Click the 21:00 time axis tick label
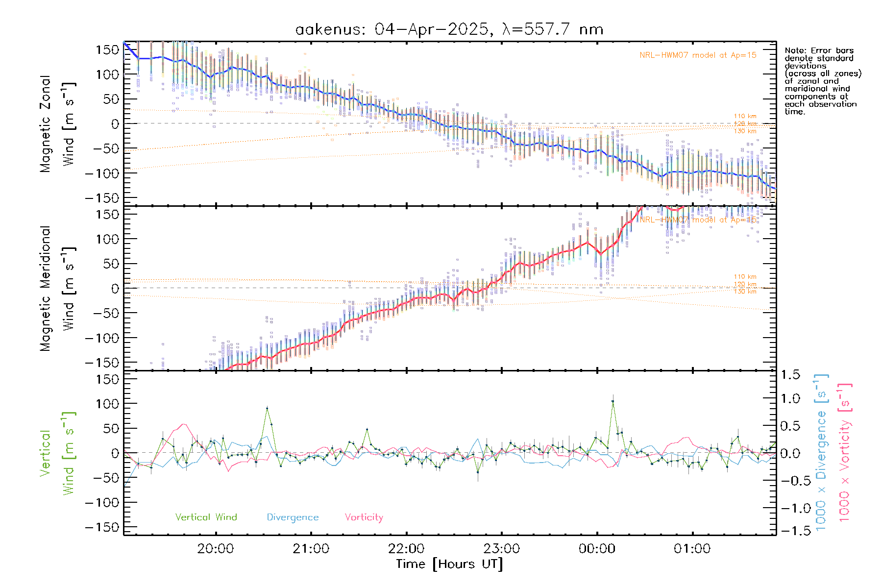Viewport: 882px width, 588px height. point(311,548)
